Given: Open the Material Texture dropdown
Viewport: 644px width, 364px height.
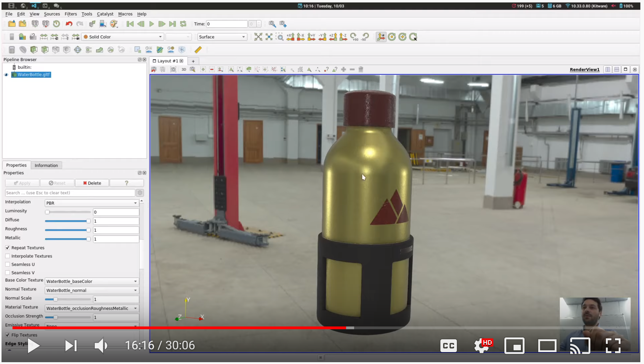Looking at the screenshot, I should pos(92,308).
